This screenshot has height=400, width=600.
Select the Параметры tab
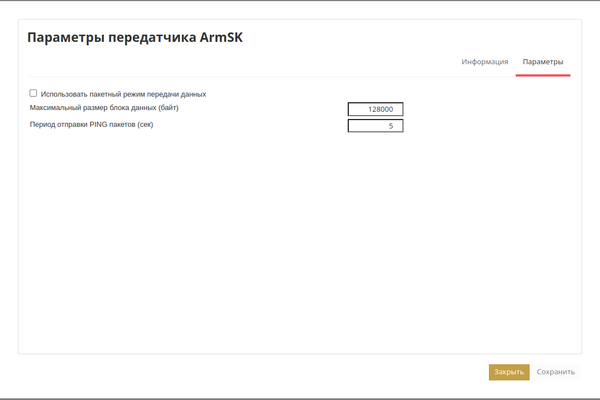tap(543, 62)
